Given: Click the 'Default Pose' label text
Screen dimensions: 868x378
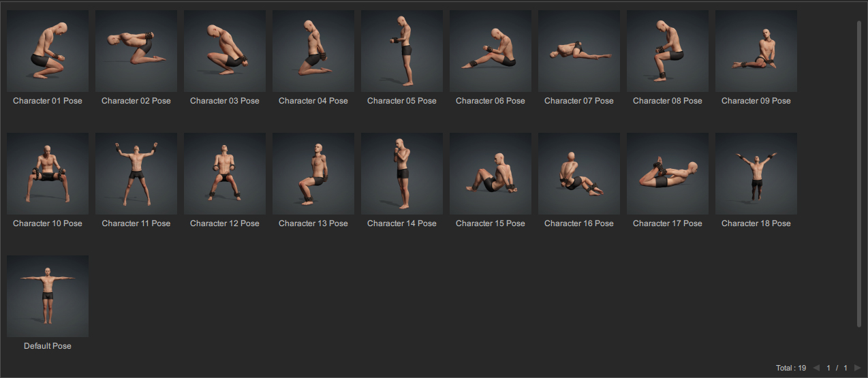Looking at the screenshot, I should (48, 346).
